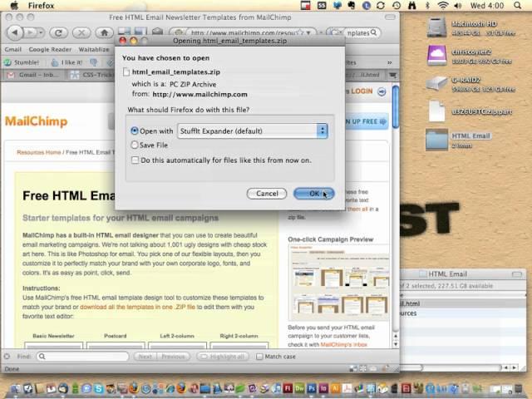Click the bookmarks overflow chevron
532x399 pixels.
[390, 63]
